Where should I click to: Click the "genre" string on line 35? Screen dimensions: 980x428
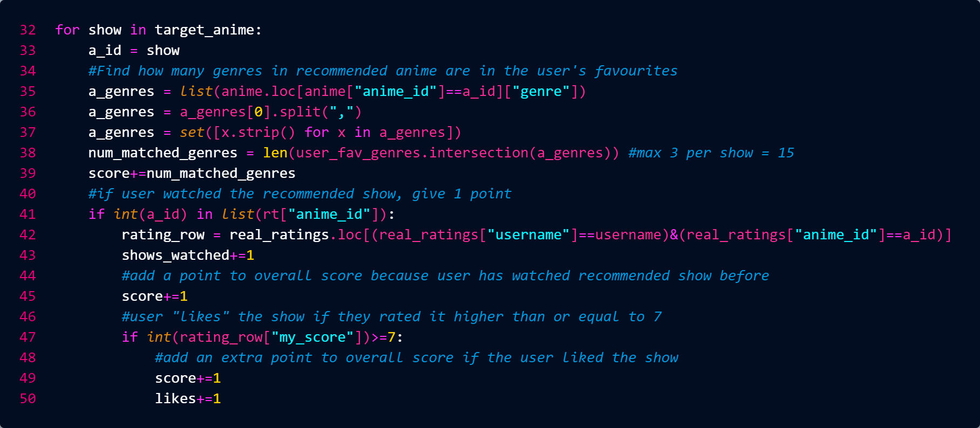[x=541, y=91]
